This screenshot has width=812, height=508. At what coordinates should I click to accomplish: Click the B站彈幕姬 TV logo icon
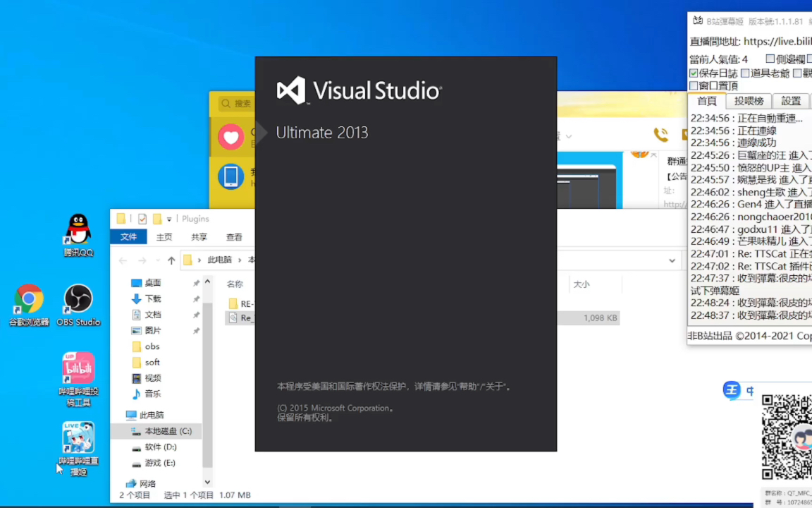coord(698,20)
